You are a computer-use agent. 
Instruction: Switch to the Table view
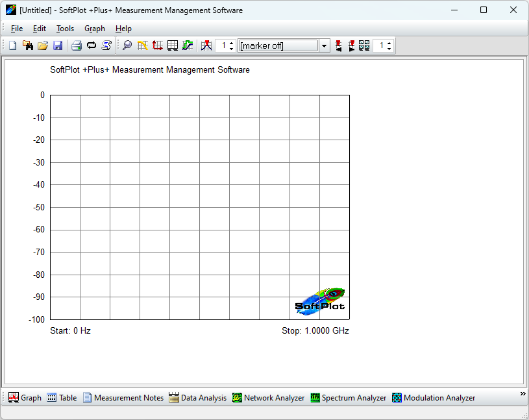pos(62,398)
